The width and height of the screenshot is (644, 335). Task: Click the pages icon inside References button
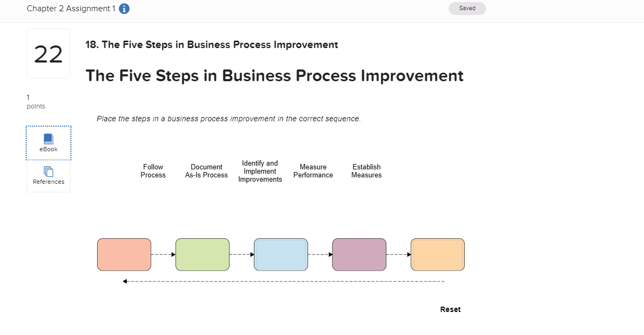(48, 172)
